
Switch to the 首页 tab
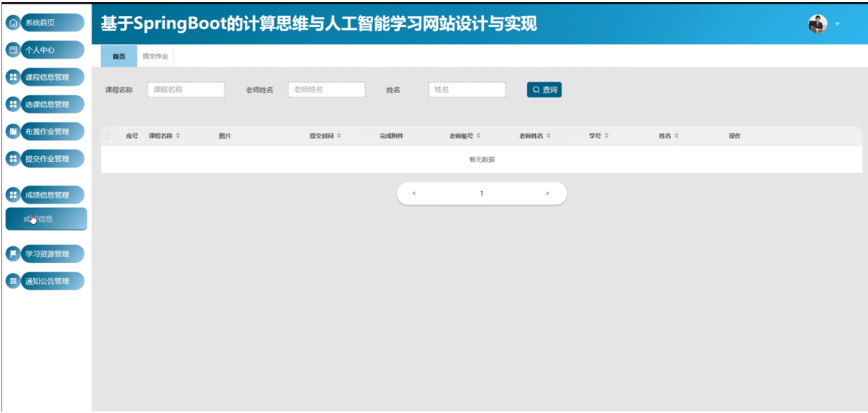[119, 56]
